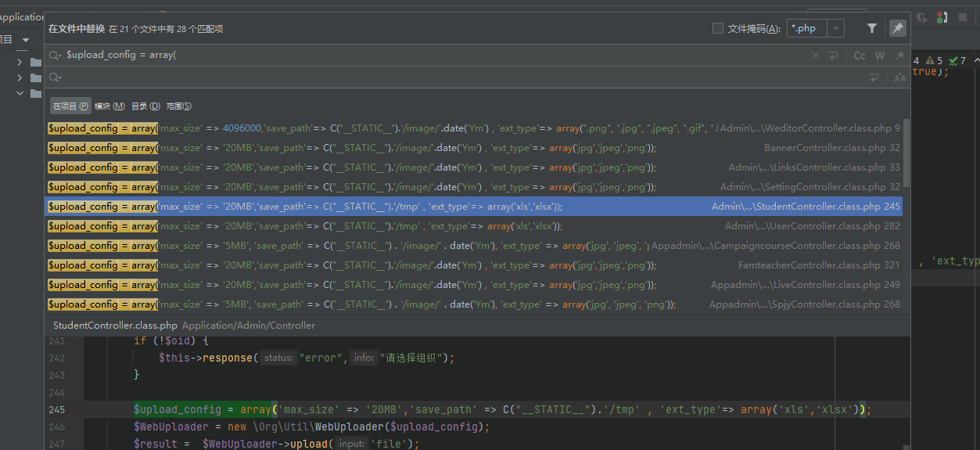Open replace history magnifier in the replace field
The image size is (980, 450).
pyautogui.click(x=56, y=77)
